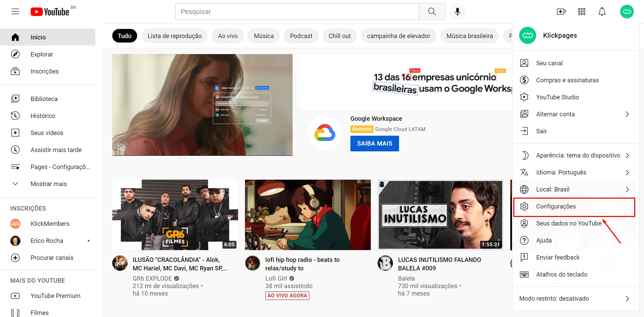
Task: Click the GR6 EXPLODE channel avatar
Action: click(120, 263)
